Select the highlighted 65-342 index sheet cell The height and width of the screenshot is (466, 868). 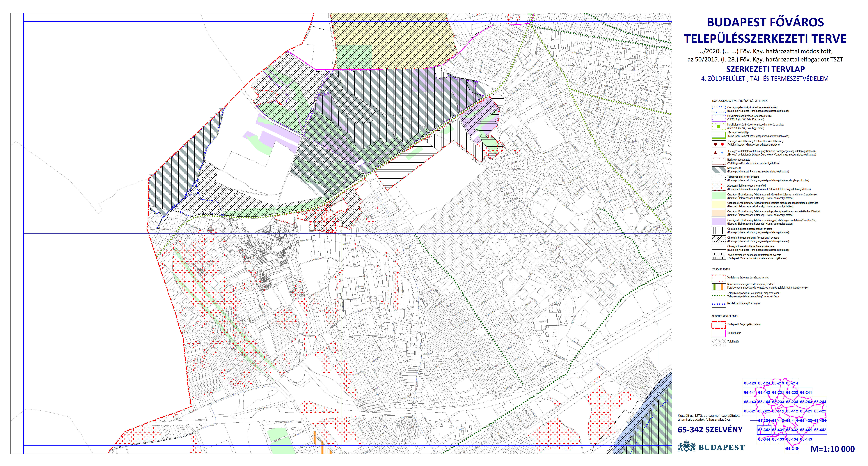pos(764,430)
